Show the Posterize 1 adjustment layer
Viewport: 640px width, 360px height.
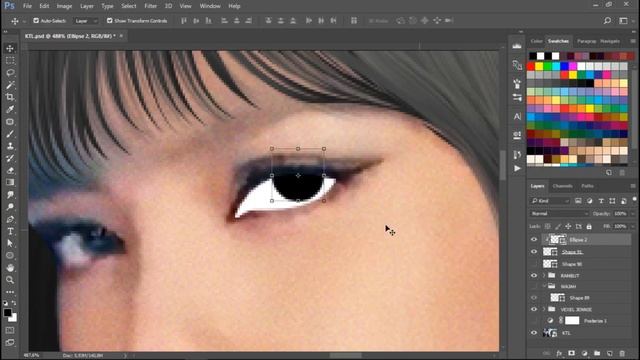534,321
